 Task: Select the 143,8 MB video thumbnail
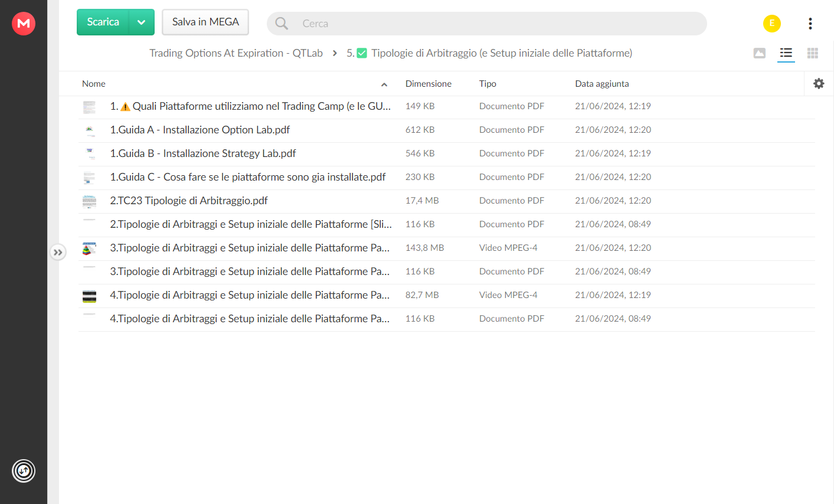(89, 248)
